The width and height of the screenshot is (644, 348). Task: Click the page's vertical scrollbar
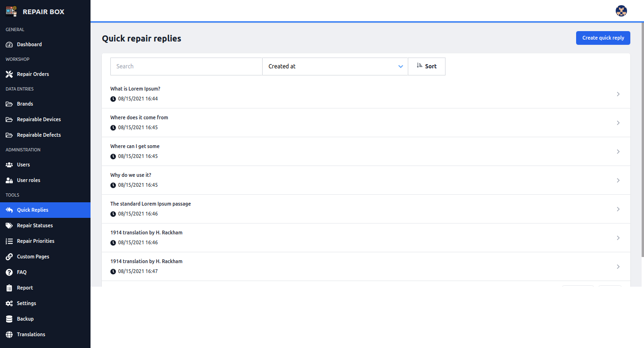(642, 141)
